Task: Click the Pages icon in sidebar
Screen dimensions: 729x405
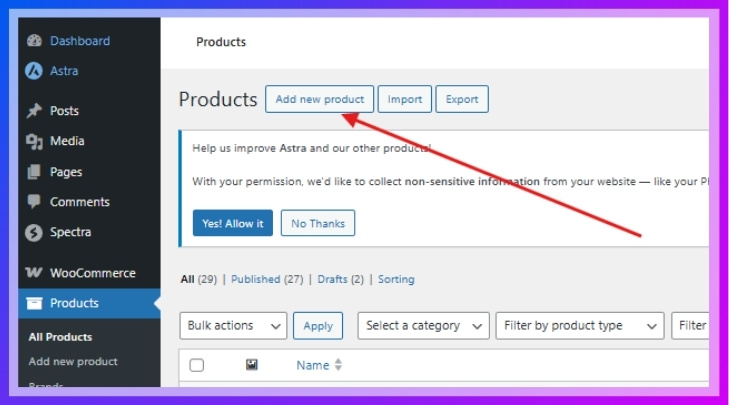Action: click(34, 172)
